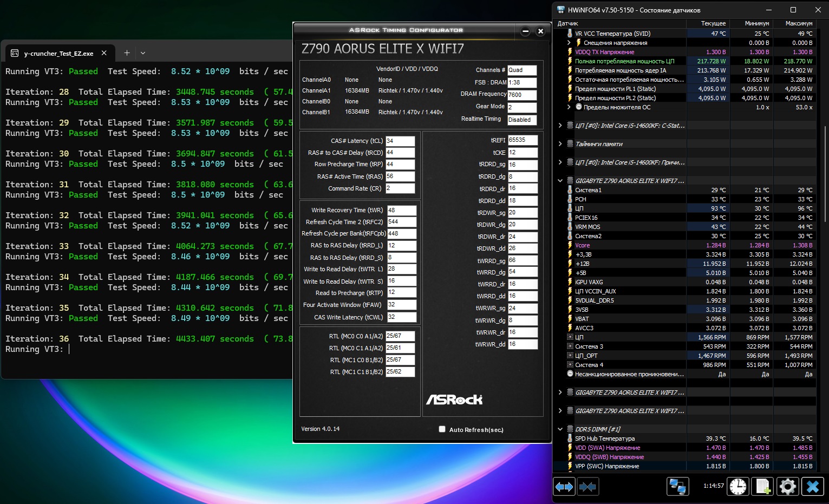Close the ASRock Timing Configurator window
Viewport: 829px width, 504px height.
click(540, 31)
